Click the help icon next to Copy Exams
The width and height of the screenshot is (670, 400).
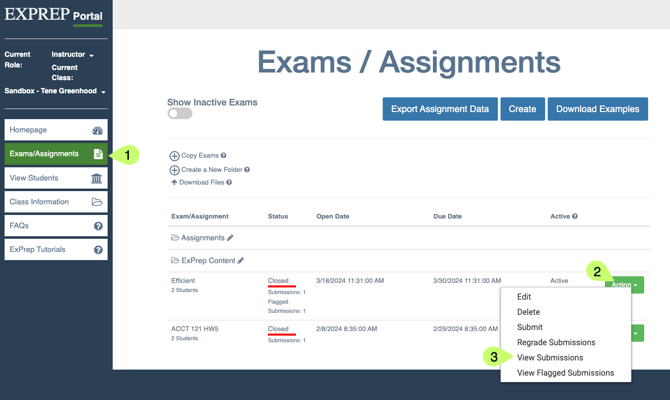click(223, 156)
